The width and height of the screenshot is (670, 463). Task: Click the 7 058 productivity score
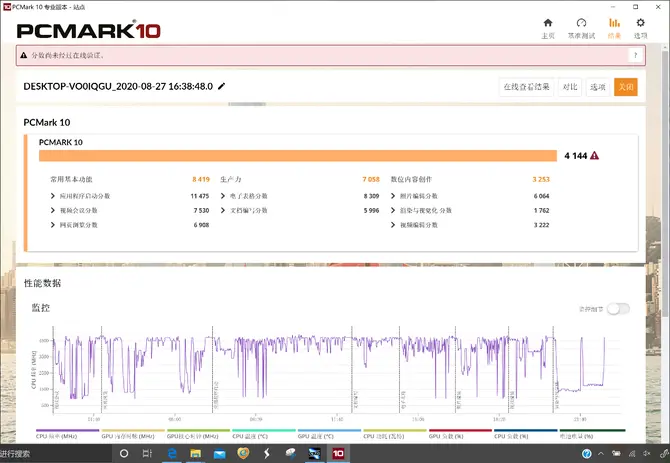coord(371,179)
